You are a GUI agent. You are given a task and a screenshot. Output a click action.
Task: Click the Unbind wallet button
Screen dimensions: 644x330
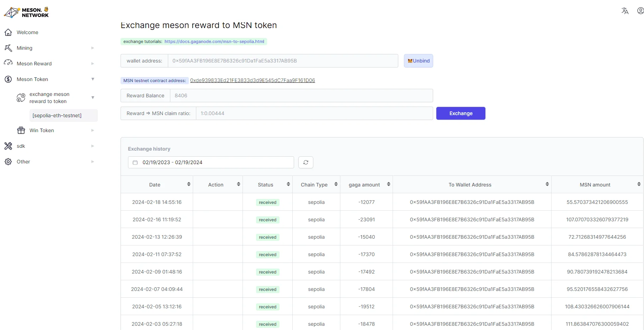419,61
